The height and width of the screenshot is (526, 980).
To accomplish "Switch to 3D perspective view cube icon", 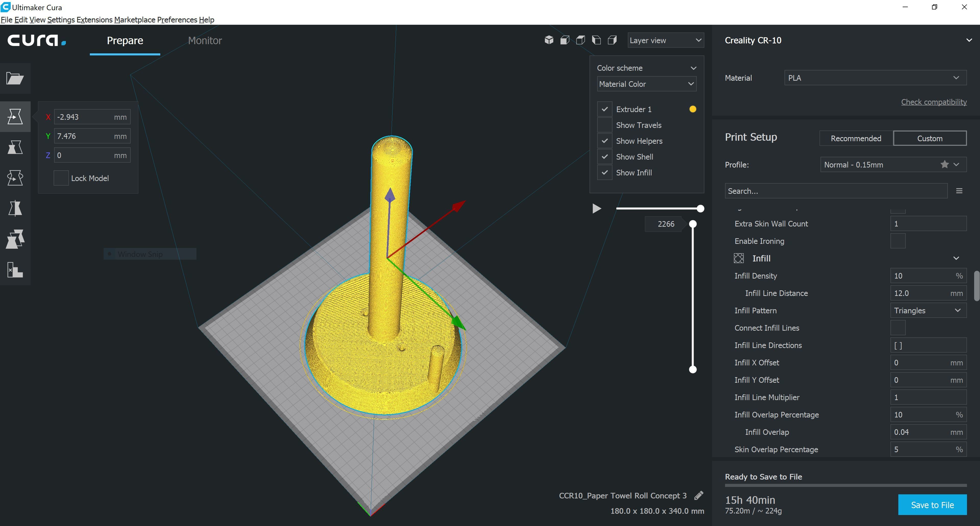I will (549, 40).
